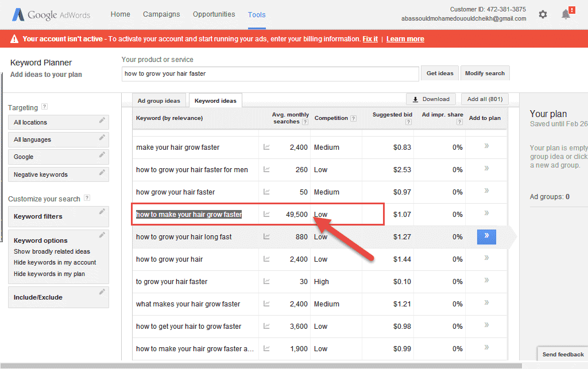This screenshot has width=588, height=369.
Task: Click Modify search button
Action: (x=485, y=73)
